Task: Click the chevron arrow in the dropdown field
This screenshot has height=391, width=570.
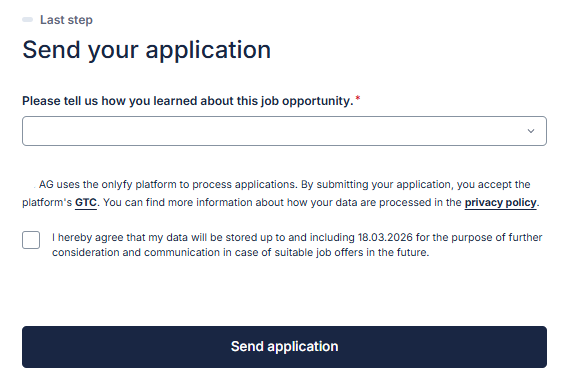Action: point(531,131)
